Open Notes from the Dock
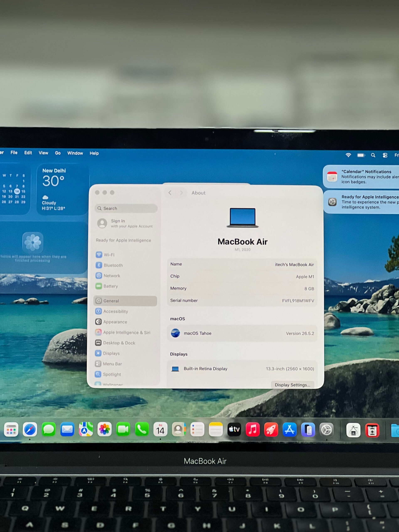 [x=216, y=430]
